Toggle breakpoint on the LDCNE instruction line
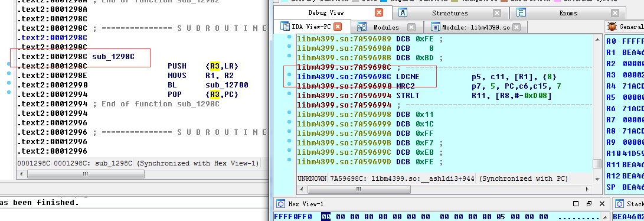Screen dimensions: 644x221 click(x=289, y=75)
